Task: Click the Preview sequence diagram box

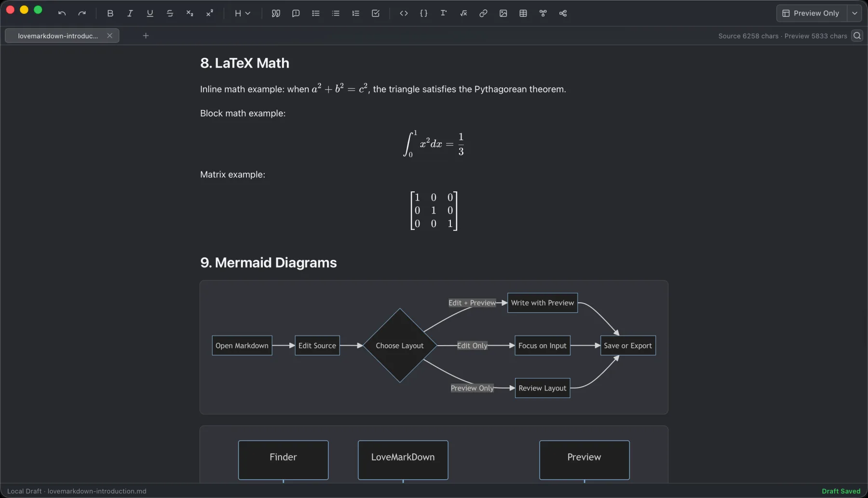Action: click(584, 460)
